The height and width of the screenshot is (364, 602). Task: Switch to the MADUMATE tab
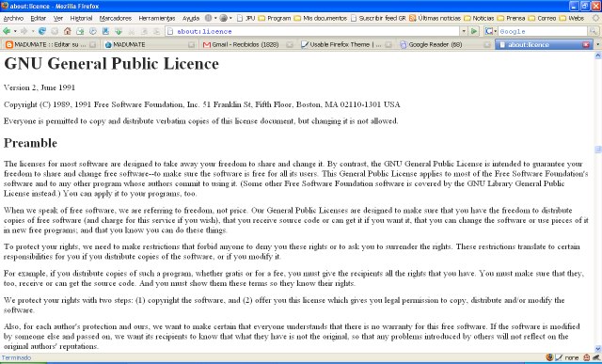(149, 45)
